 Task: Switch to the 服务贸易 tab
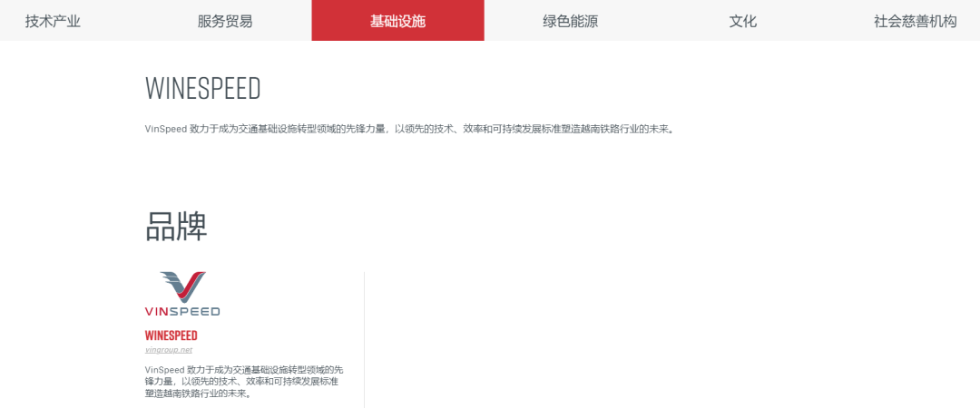tap(225, 21)
